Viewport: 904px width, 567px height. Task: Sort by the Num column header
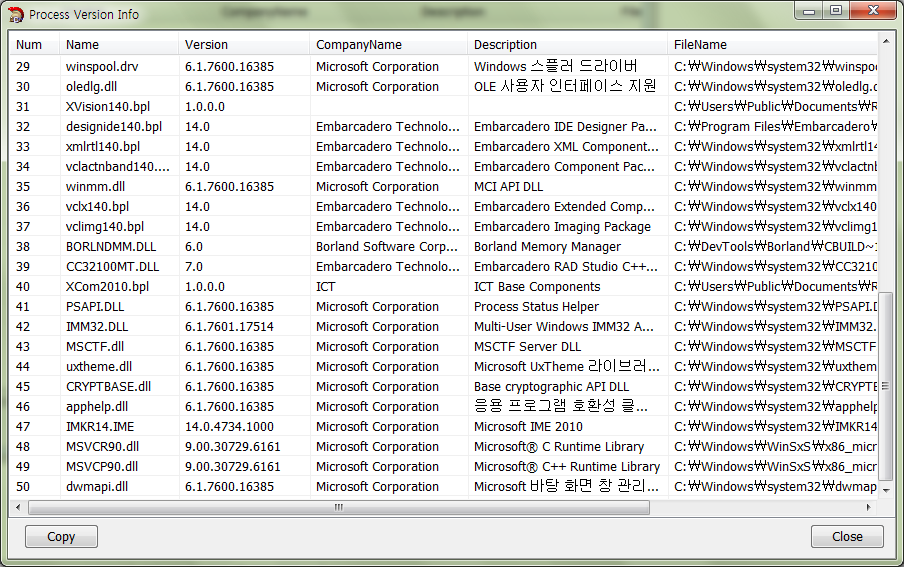pos(35,44)
